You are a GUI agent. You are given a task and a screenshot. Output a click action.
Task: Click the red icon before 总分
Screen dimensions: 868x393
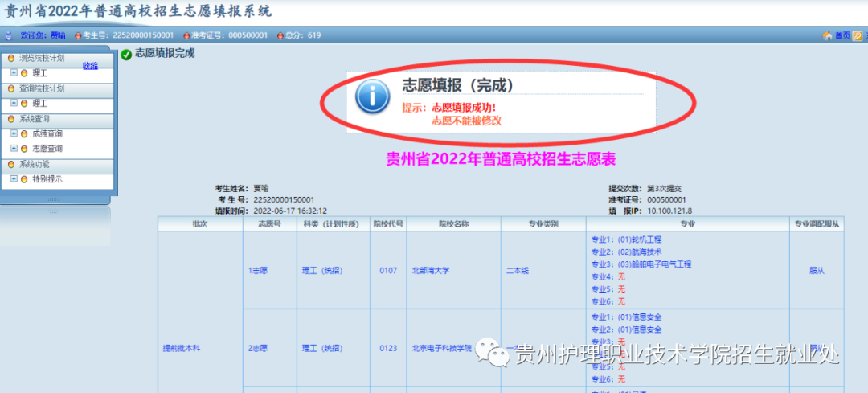[x=280, y=35]
